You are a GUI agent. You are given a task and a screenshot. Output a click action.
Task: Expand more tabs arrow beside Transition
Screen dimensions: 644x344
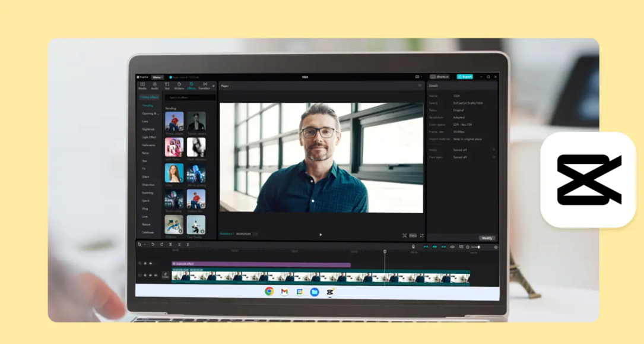click(214, 86)
